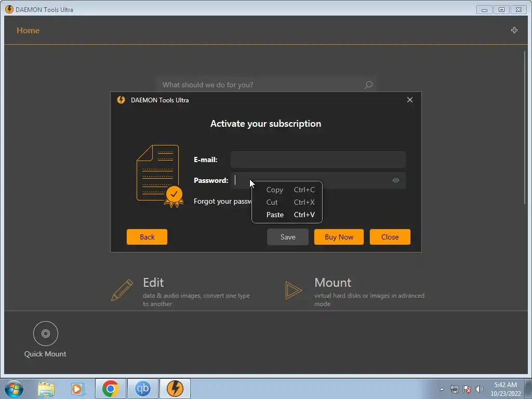Viewport: 532px width, 399px height.
Task: Open the clock showing 5:42 AM
Action: tap(506, 389)
